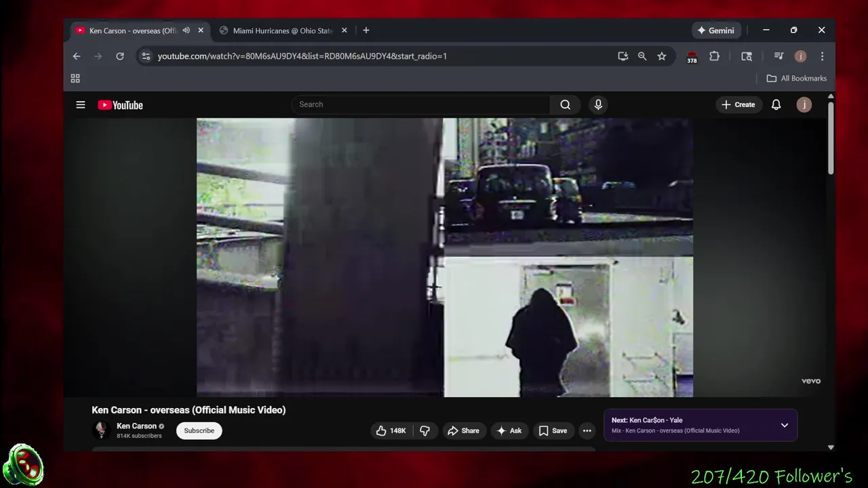Open the media controls icon in toolbar
This screenshot has height=488, width=868.
point(778,56)
